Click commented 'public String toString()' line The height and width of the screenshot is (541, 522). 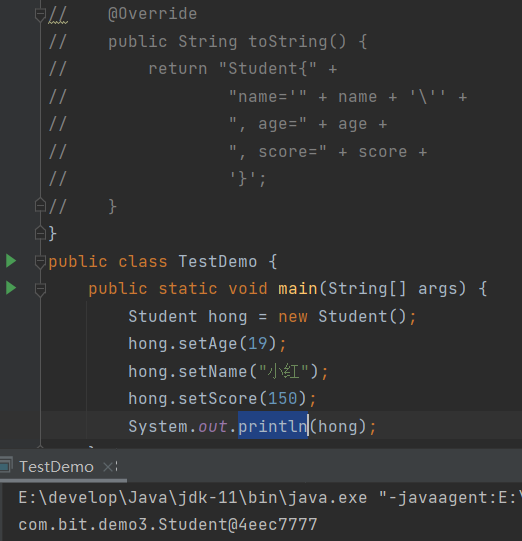pos(237,42)
